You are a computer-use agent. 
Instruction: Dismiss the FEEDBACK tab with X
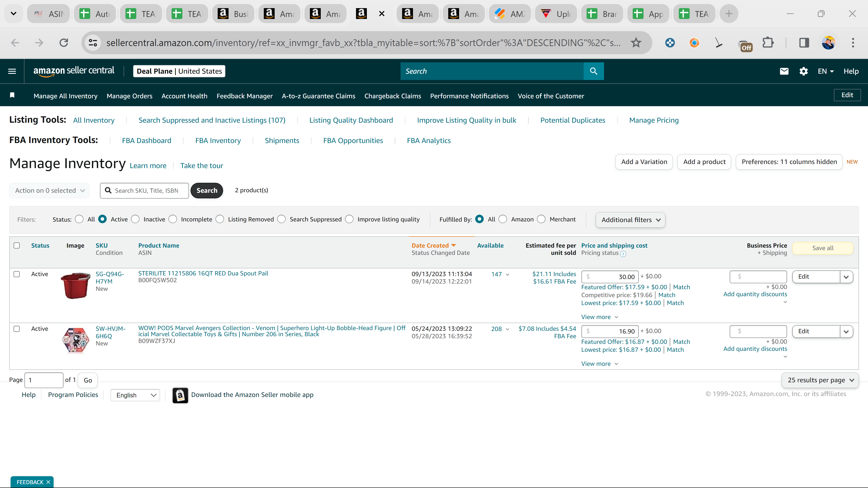[48, 482]
